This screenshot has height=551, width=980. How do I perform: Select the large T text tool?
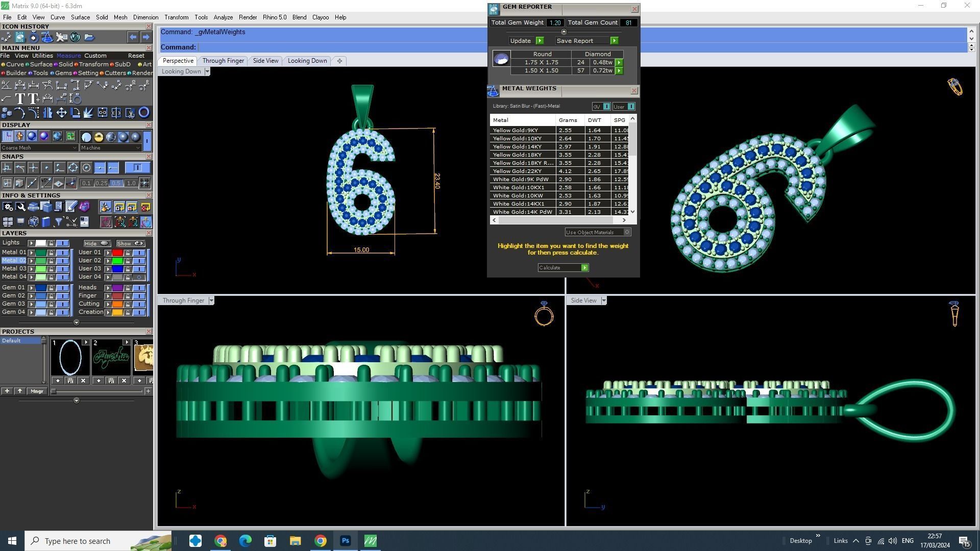click(20, 99)
